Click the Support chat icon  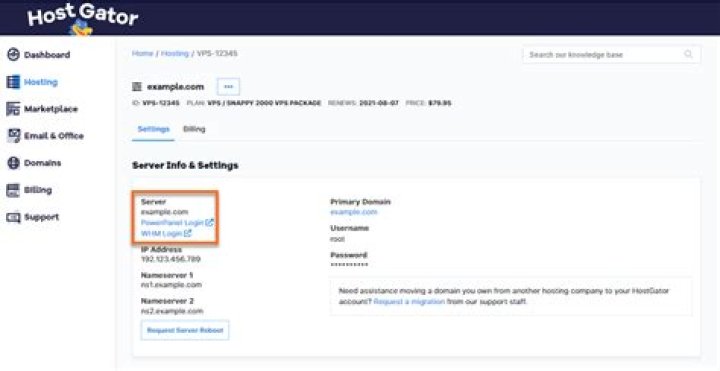pos(13,217)
